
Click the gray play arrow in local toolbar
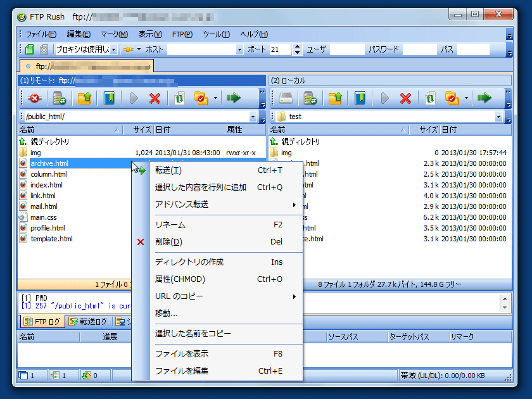coord(385,98)
